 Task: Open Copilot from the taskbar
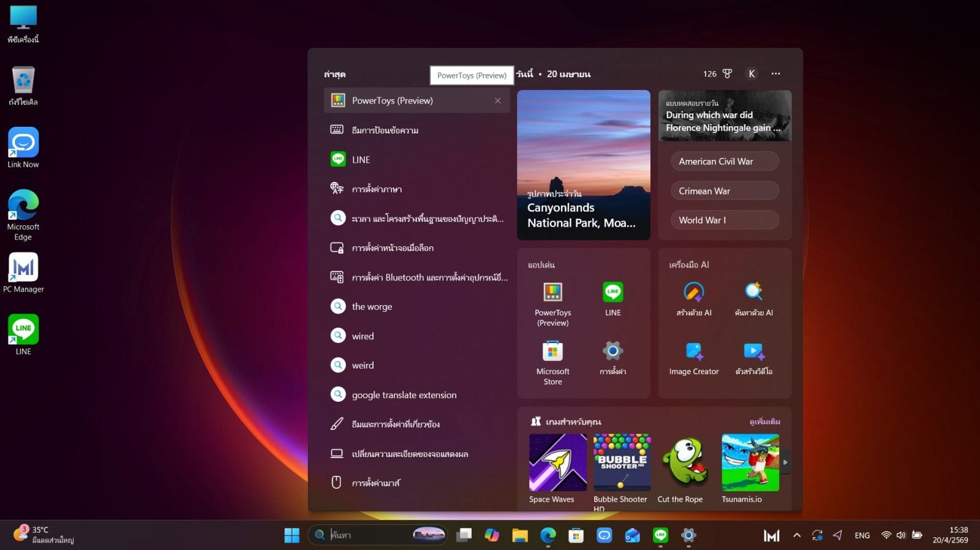pos(492,535)
